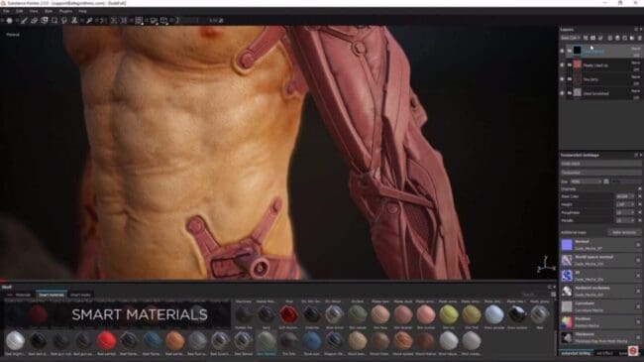Open the Height format dropdown

tap(625, 204)
